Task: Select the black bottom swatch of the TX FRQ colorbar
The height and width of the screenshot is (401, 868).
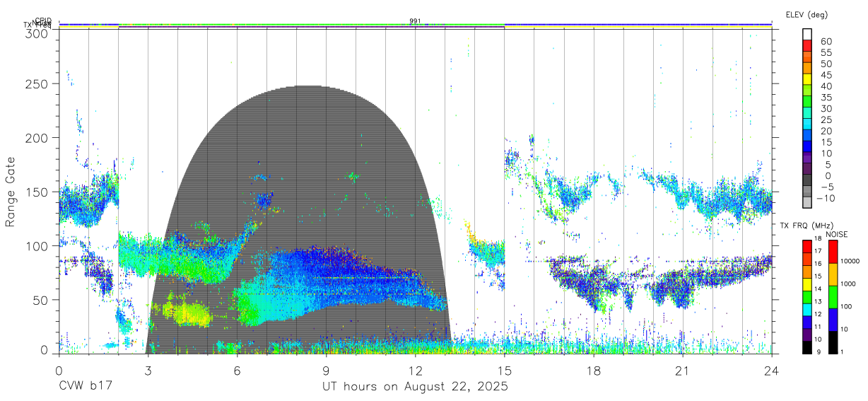Action: 807,349
